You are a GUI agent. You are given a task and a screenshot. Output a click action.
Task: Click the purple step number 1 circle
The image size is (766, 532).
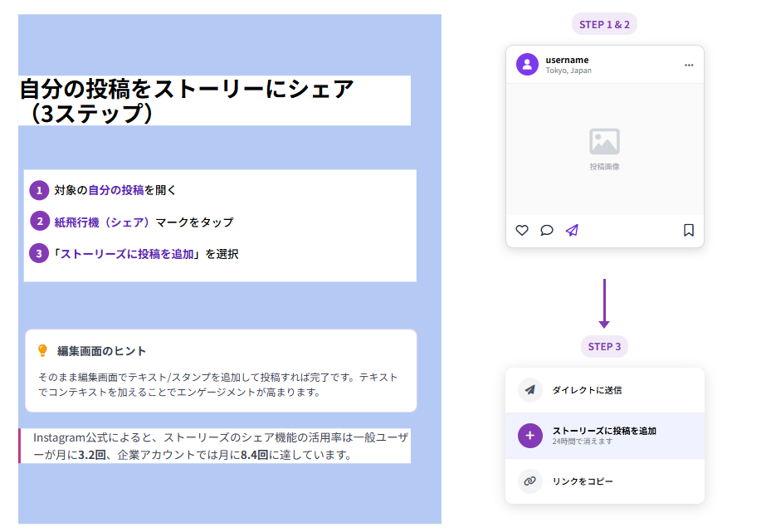pos(39,191)
